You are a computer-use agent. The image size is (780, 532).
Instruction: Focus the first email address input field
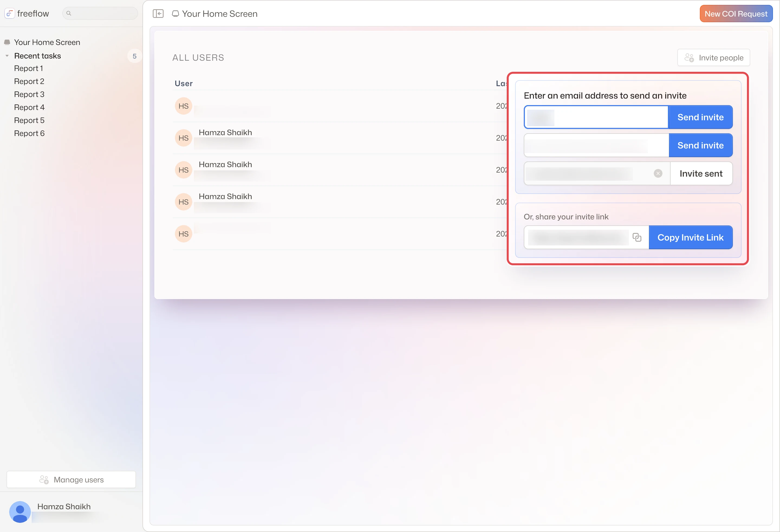(x=596, y=117)
